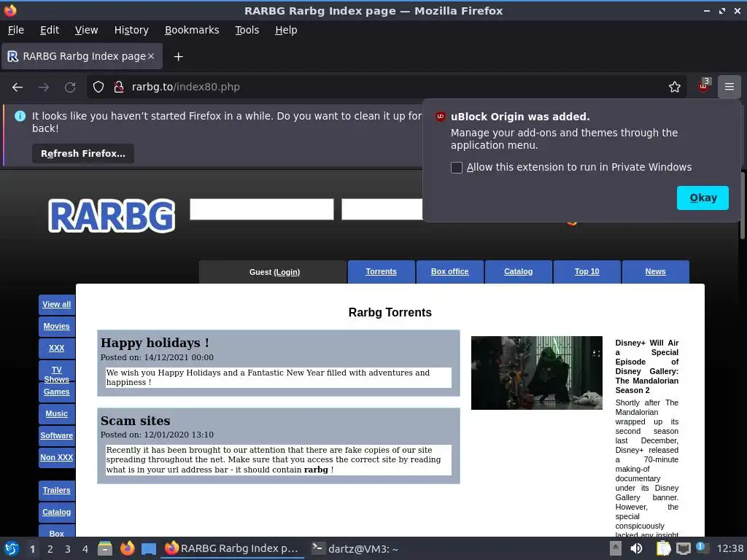The image size is (747, 560).
Task: Open the Lubuntu start menu icon
Action: coord(12,548)
